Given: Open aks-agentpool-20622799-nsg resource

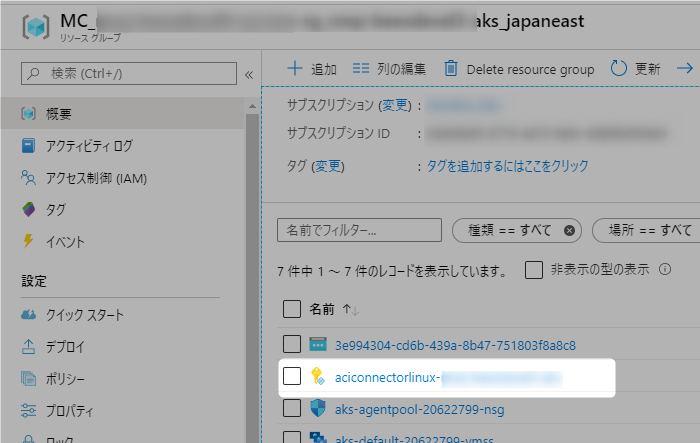Looking at the screenshot, I should 420,410.
